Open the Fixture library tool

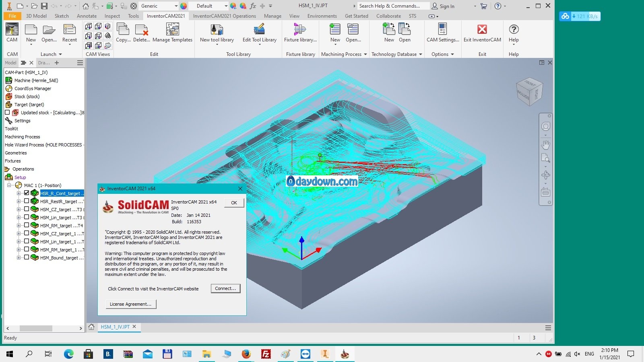pos(300,33)
